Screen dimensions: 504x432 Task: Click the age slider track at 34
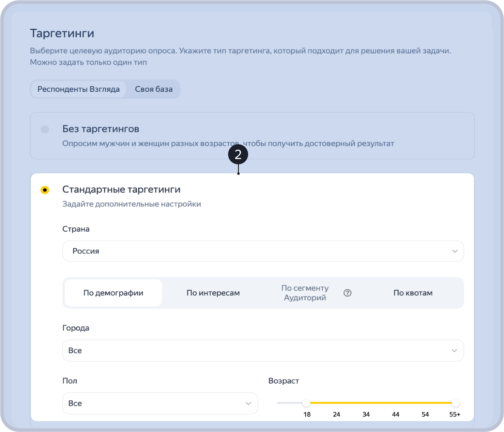(366, 403)
